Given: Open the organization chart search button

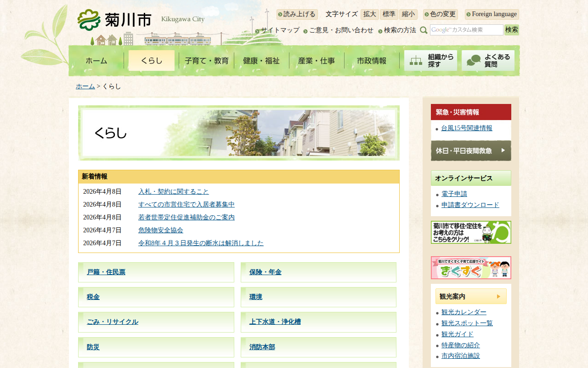Looking at the screenshot, I should (x=430, y=61).
